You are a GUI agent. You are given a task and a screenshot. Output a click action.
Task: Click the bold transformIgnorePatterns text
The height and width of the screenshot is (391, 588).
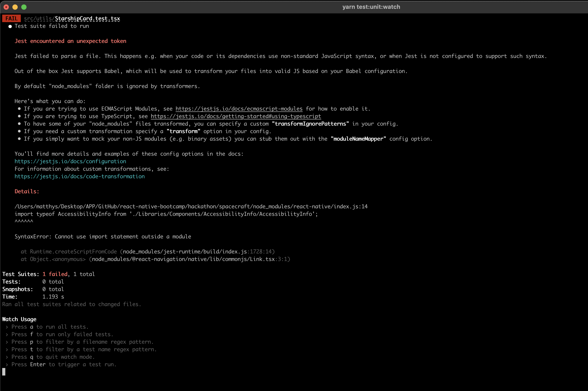(x=310, y=124)
